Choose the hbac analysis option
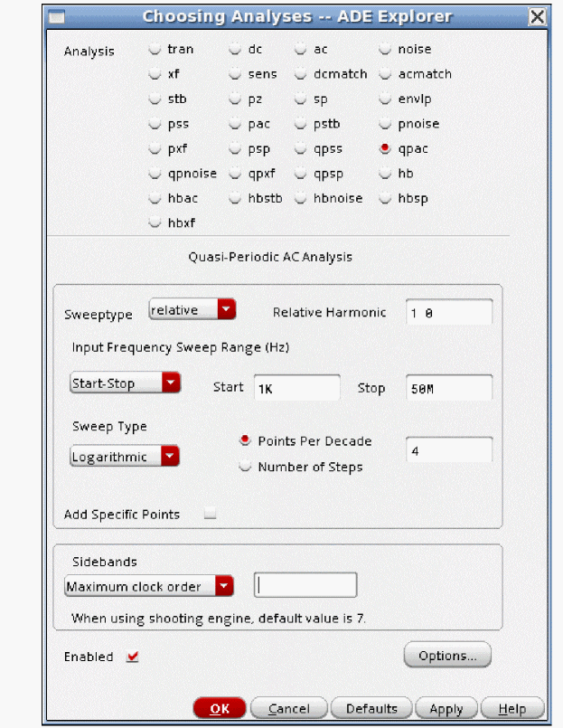Screen dimensions: 563x728 (155, 198)
